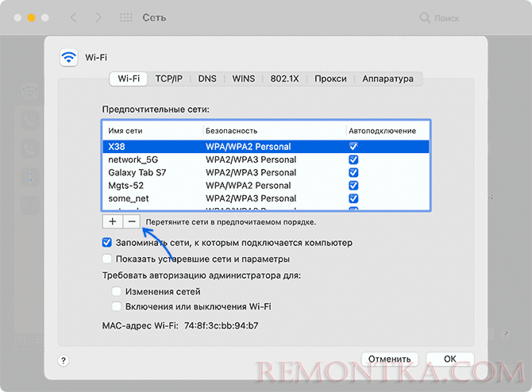This screenshot has width=532, height=392.
Task: Click security value of Galaxy Tab S7 row
Action: click(x=251, y=172)
